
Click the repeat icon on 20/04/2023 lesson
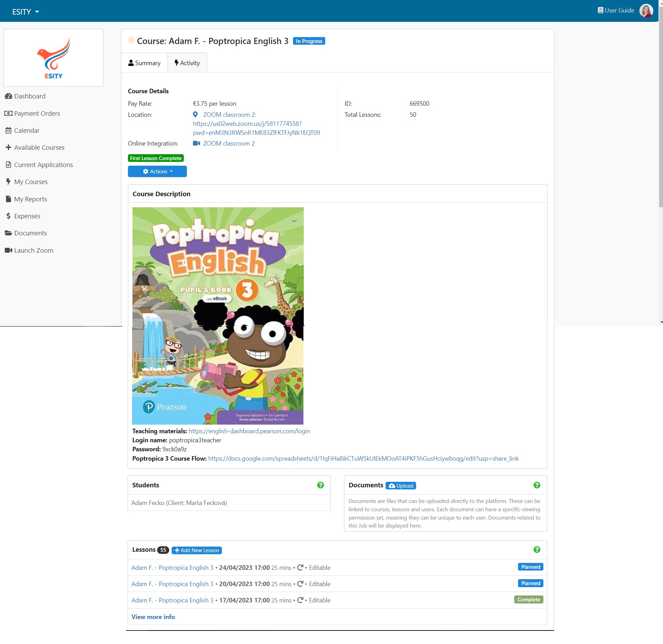(x=300, y=584)
